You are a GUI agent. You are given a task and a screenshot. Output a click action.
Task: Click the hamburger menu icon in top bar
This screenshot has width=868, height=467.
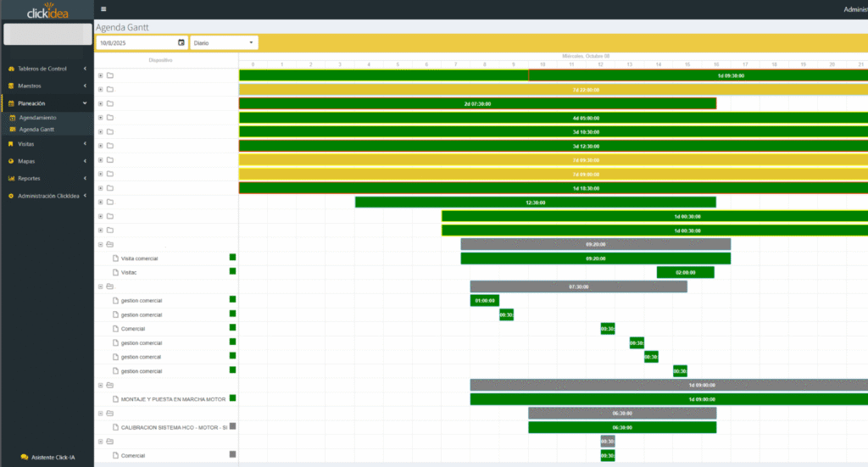103,9
